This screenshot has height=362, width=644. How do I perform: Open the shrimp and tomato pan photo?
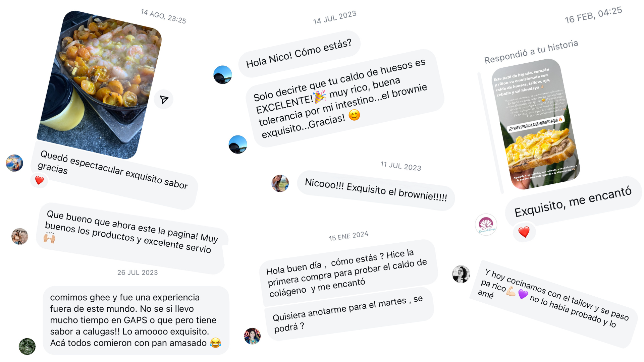[x=99, y=84]
